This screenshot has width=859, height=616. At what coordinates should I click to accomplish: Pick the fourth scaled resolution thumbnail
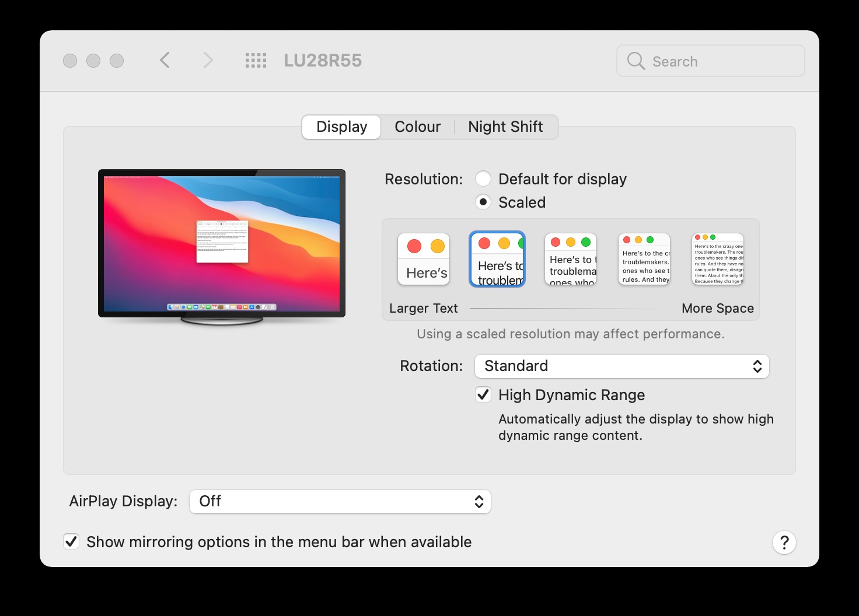(644, 260)
